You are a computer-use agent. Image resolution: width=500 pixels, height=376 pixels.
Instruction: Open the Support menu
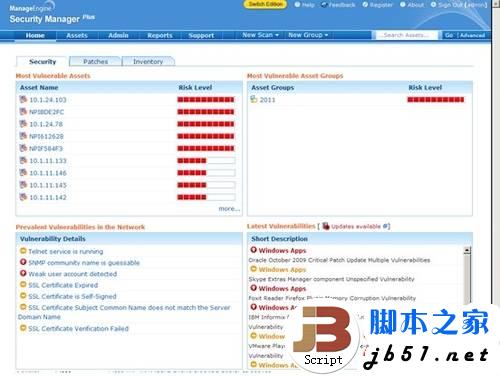click(x=201, y=35)
